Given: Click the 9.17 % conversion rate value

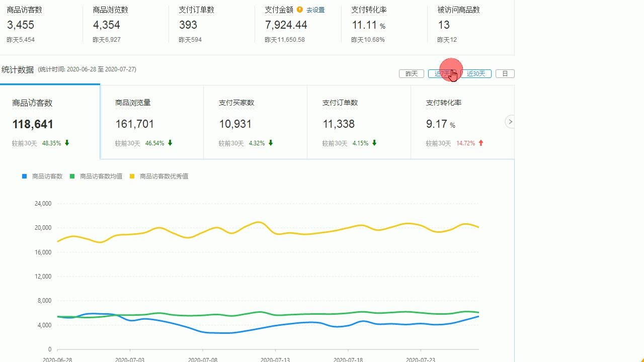Looking at the screenshot, I should [x=441, y=124].
